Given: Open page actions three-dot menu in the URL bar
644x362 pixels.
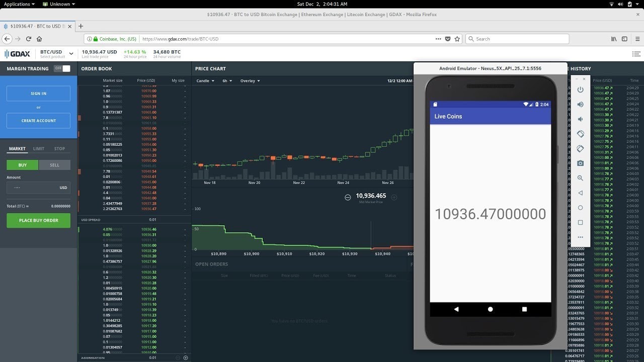Looking at the screenshot, I should click(x=439, y=39).
